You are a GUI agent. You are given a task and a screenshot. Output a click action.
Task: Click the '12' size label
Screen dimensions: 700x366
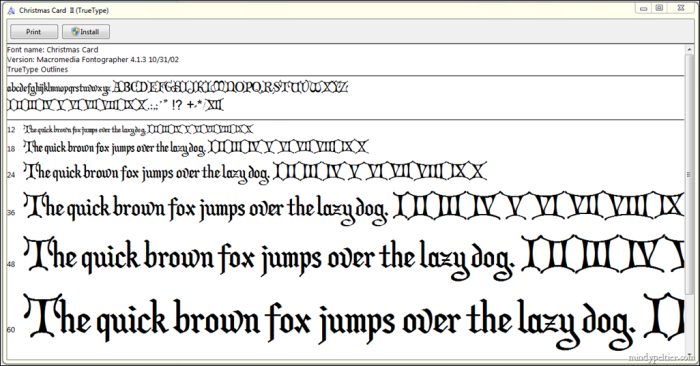(11, 130)
